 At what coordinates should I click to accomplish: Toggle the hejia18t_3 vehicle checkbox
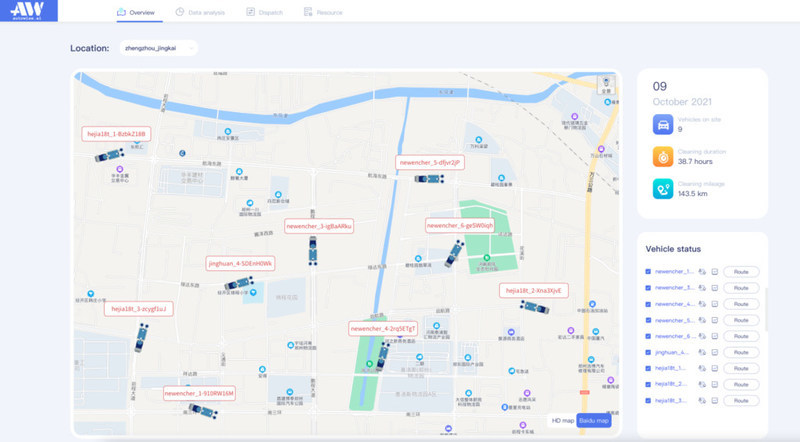tap(648, 400)
